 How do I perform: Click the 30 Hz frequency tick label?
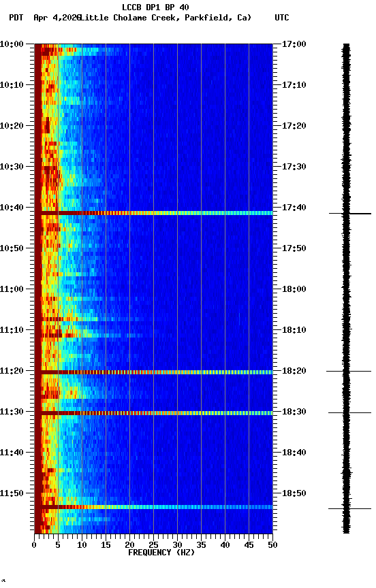coord(177,545)
